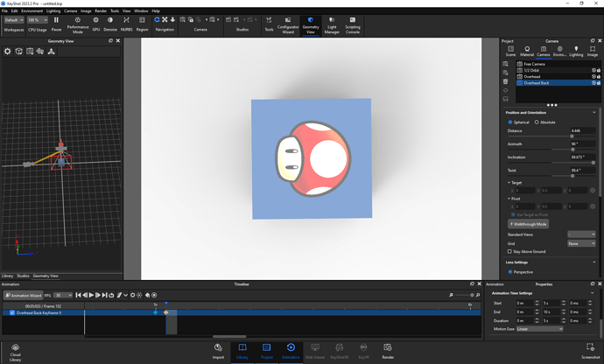Switch to the Lighting tab in Project
Image resolution: width=604 pixels, height=364 pixels.
coord(576,52)
